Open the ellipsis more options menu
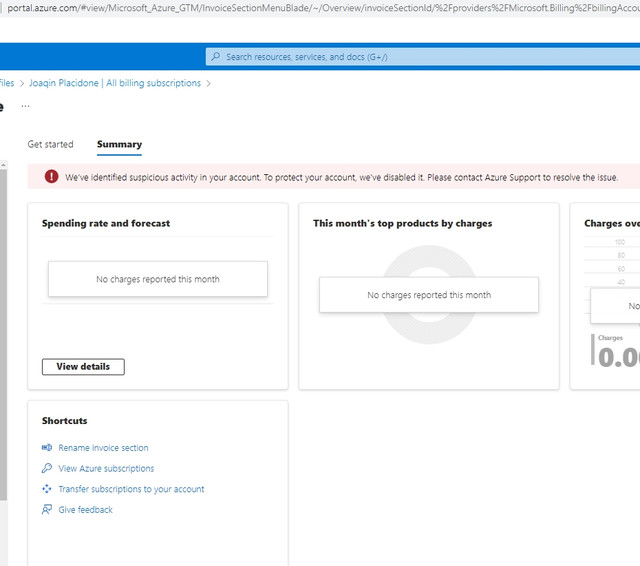 tap(25, 106)
